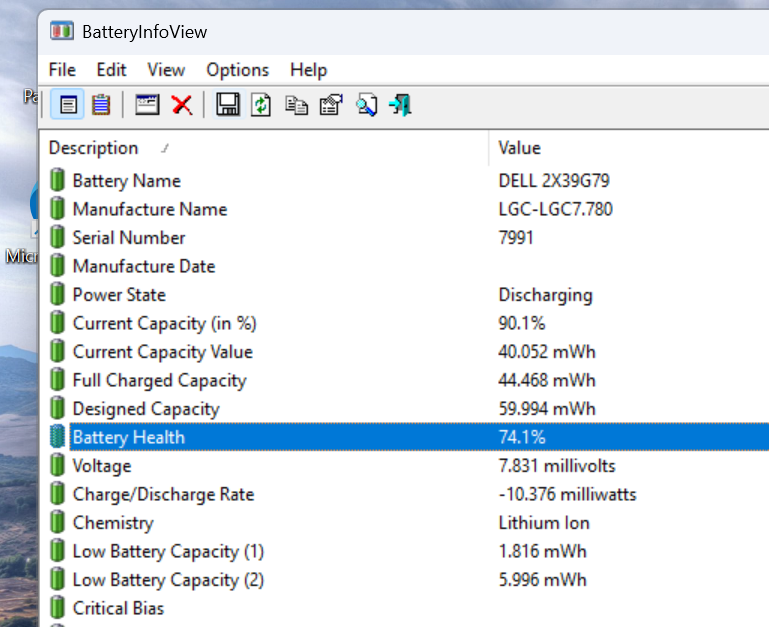This screenshot has width=769, height=627.
Task: Select the Charge/Discharge Rate row
Action: coord(404,494)
